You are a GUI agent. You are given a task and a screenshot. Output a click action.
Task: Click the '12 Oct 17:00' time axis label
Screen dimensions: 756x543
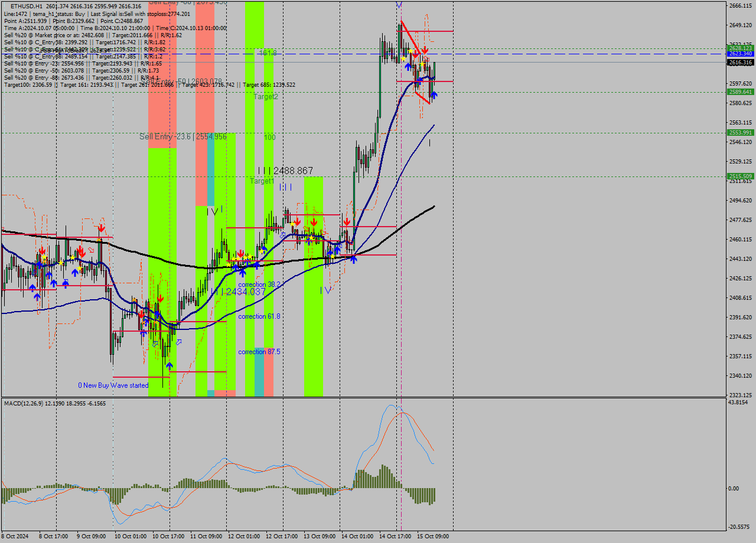tap(282, 537)
